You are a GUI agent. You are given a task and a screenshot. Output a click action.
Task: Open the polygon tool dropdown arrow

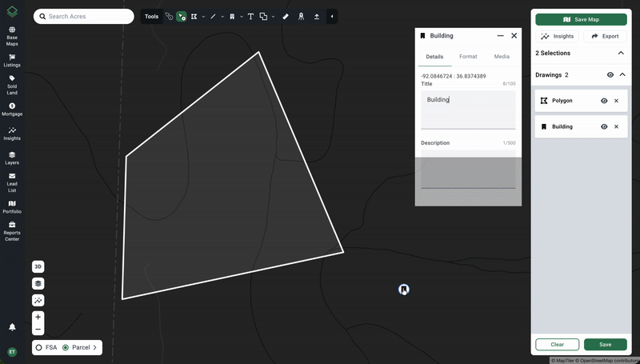[x=203, y=16]
